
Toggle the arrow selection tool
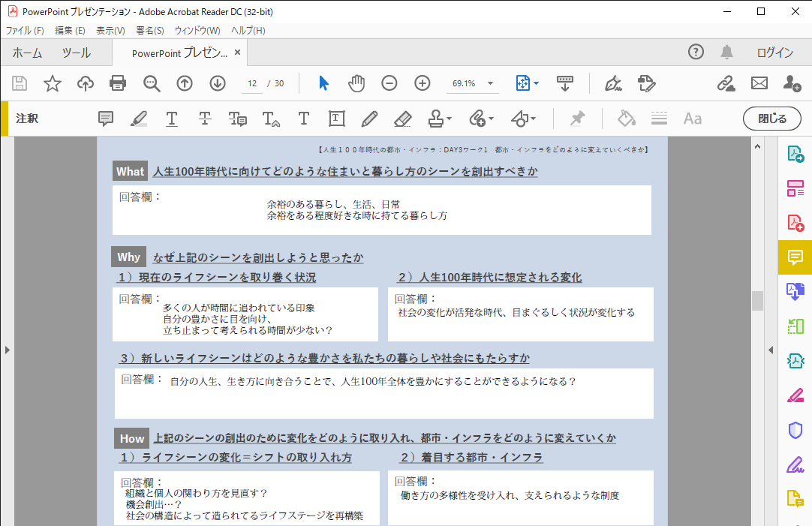point(323,83)
